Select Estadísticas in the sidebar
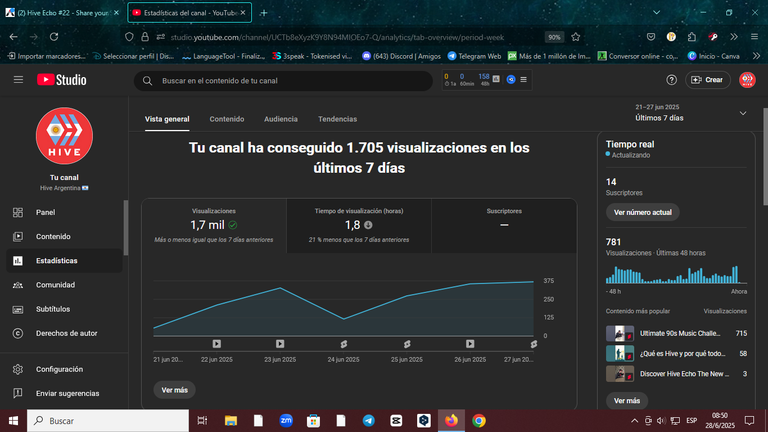This screenshot has height=432, width=768. (64, 261)
